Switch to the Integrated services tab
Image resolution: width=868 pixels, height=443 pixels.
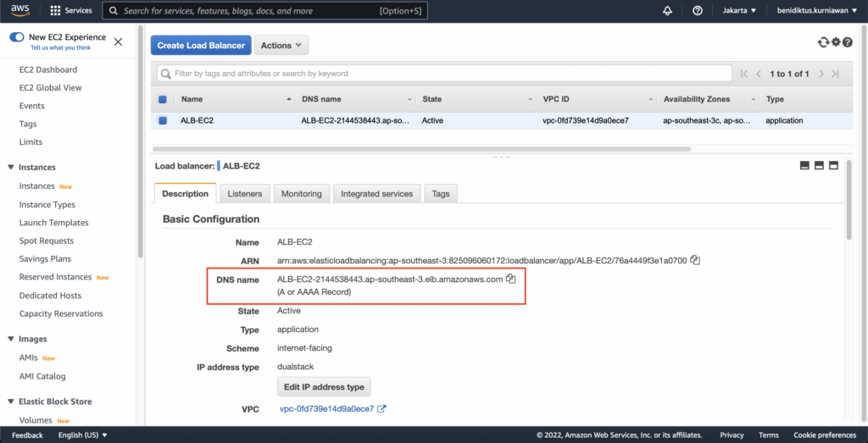click(x=377, y=194)
